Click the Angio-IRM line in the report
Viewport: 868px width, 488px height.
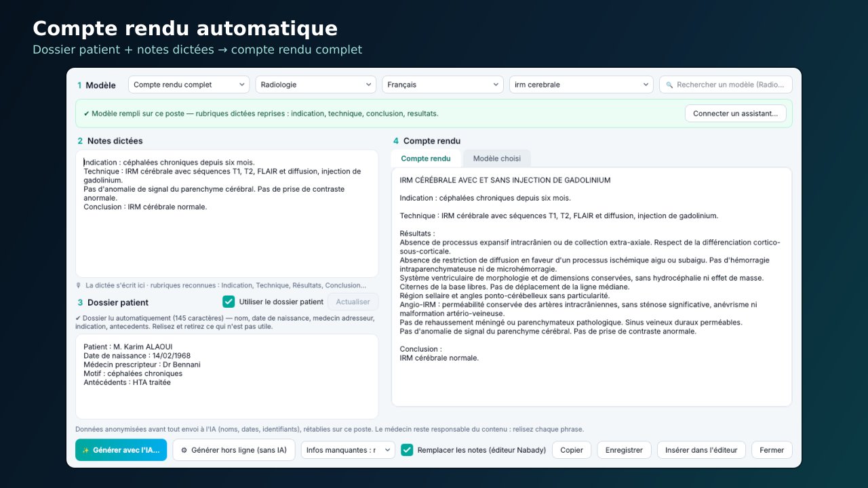[x=578, y=309]
